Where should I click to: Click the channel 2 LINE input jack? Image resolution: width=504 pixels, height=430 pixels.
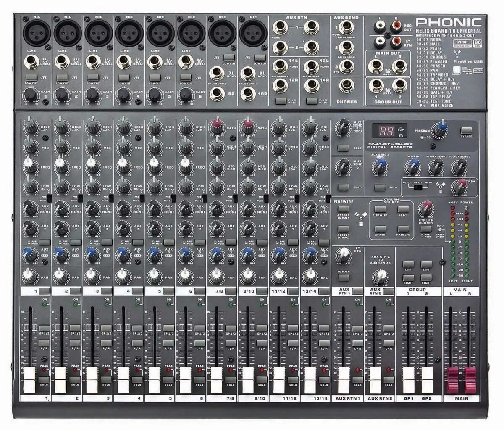[x=61, y=62]
